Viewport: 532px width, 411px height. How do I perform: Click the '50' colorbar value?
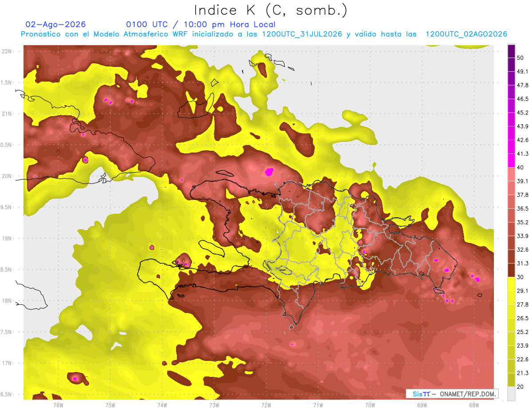click(x=520, y=58)
